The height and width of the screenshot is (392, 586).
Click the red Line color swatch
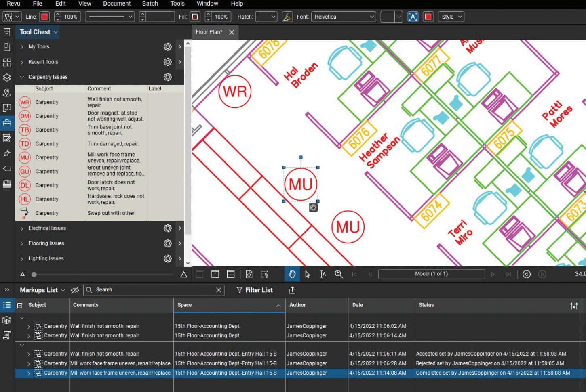pyautogui.click(x=44, y=17)
